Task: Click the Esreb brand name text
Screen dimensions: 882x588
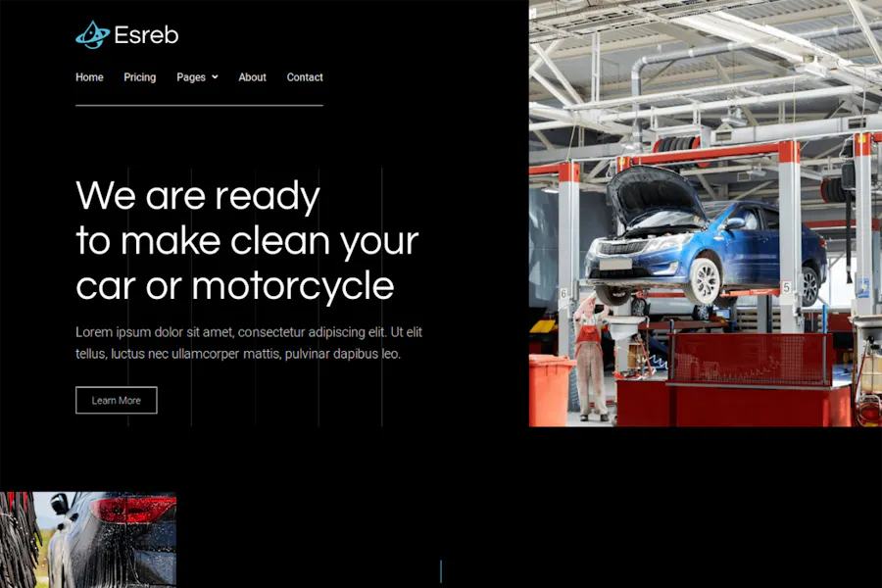Action: click(x=146, y=35)
